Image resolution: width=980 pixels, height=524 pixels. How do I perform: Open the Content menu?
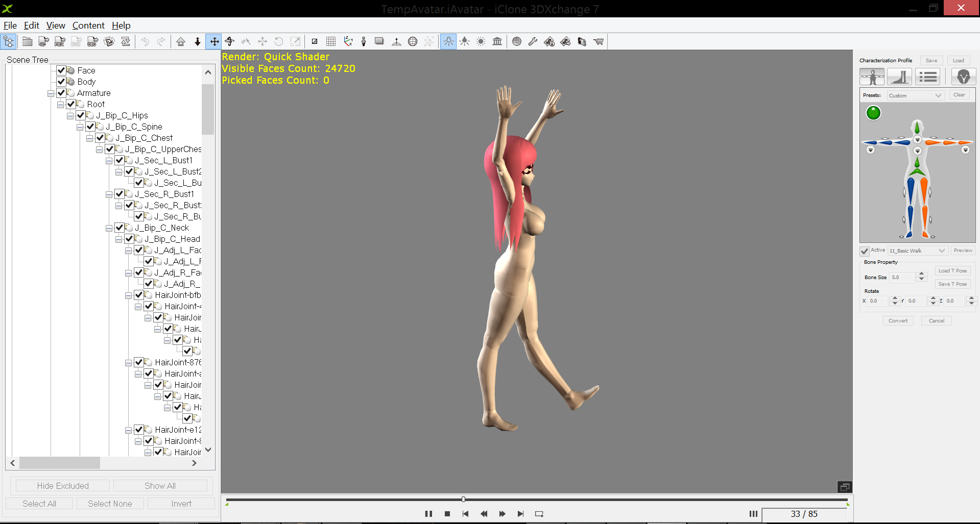(88, 26)
